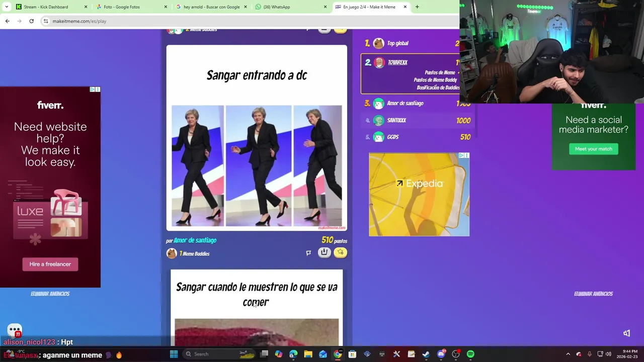Open the crossed tools app on taskbar

(396, 354)
